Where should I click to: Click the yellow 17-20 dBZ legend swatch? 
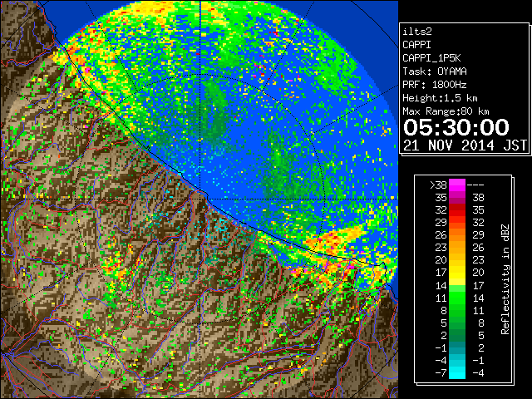457,273
